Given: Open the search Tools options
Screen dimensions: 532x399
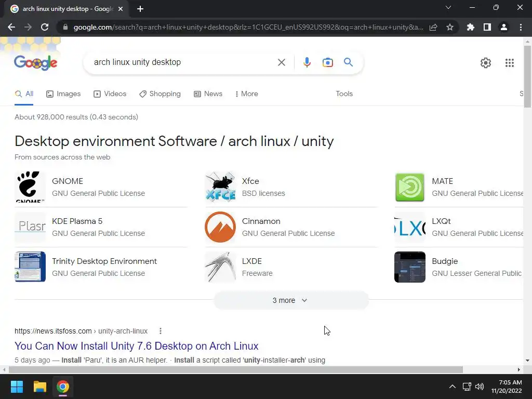Looking at the screenshot, I should pyautogui.click(x=344, y=94).
